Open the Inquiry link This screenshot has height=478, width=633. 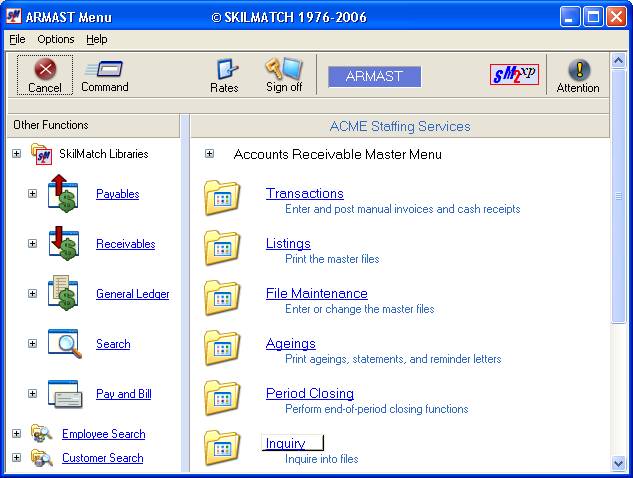285,443
